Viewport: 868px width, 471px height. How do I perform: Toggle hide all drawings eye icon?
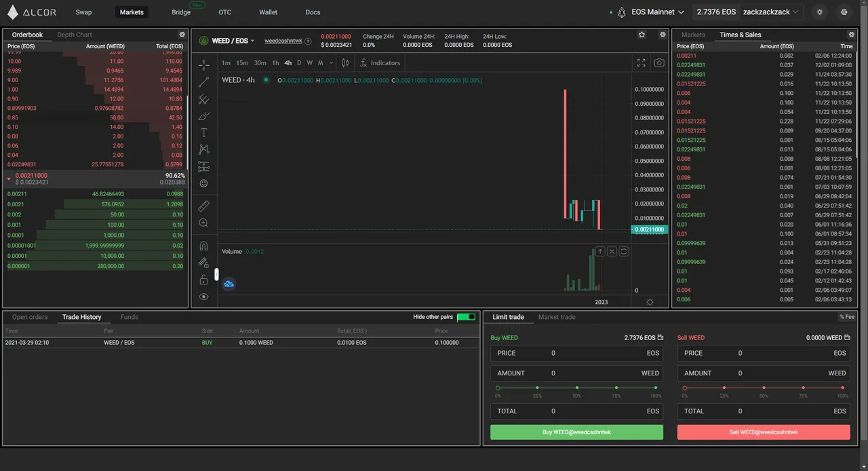203,297
